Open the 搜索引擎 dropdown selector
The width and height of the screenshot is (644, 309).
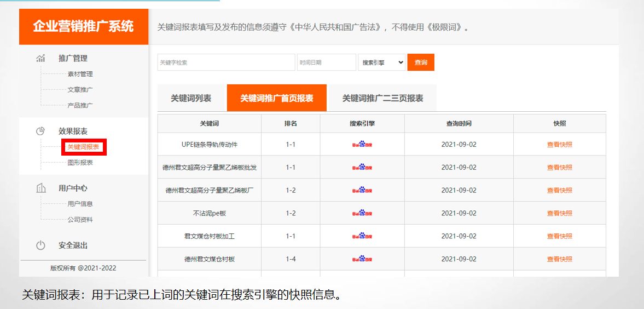[x=381, y=62]
